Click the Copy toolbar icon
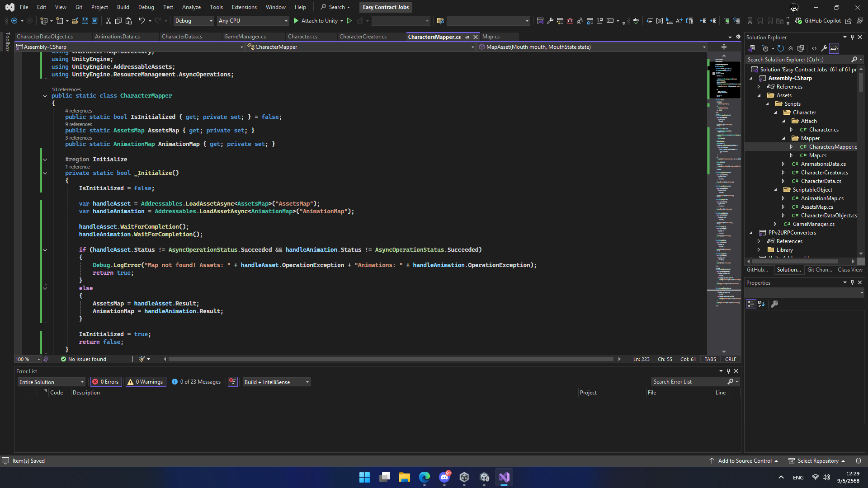 point(118,21)
